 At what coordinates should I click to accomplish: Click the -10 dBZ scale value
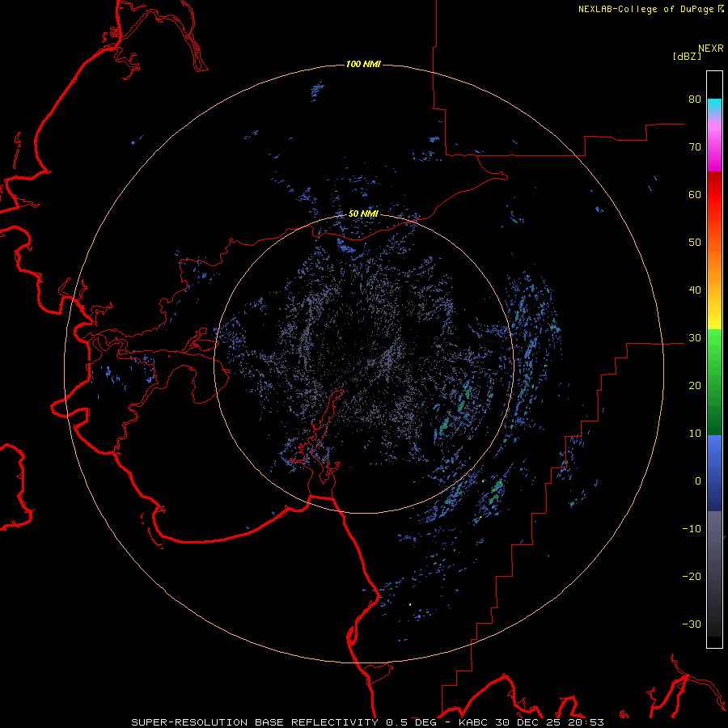[x=692, y=529]
